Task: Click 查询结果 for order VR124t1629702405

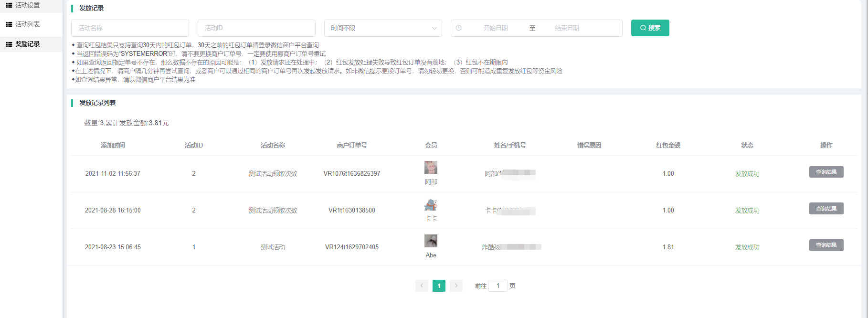Action: 826,245
